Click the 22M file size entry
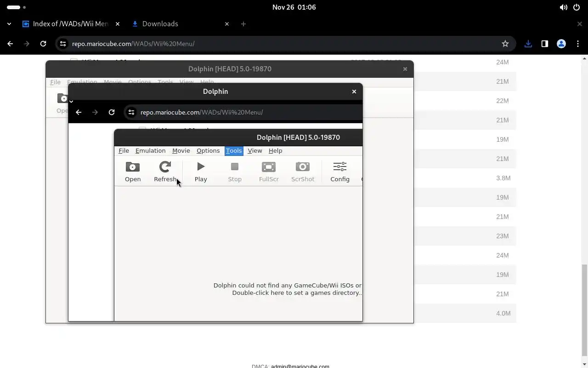This screenshot has height=368, width=588. (503, 101)
